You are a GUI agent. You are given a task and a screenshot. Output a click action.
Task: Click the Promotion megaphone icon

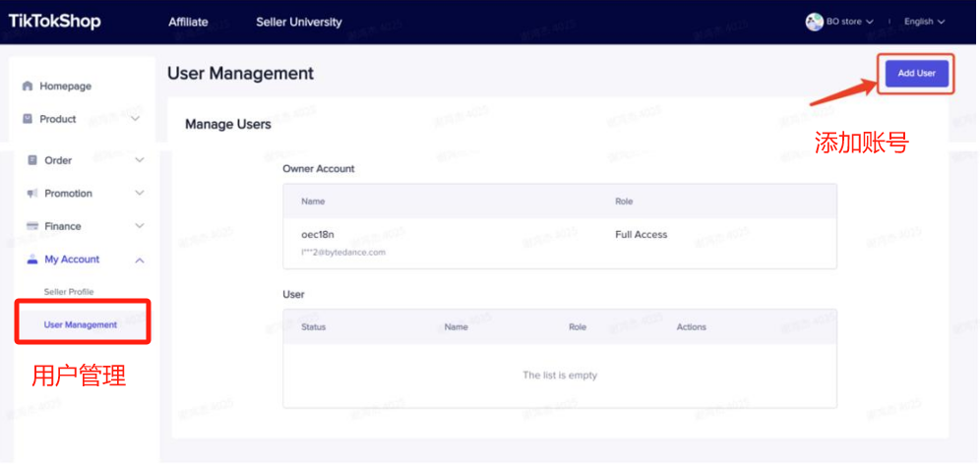32,194
